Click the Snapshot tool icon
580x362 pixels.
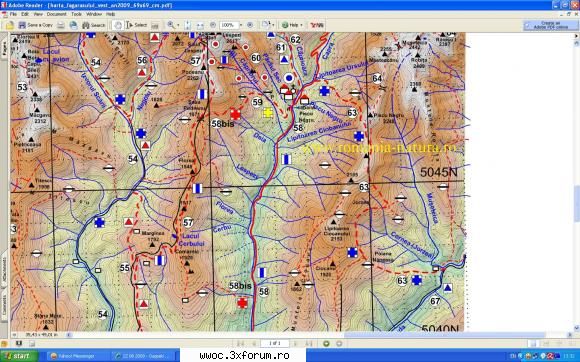155,25
